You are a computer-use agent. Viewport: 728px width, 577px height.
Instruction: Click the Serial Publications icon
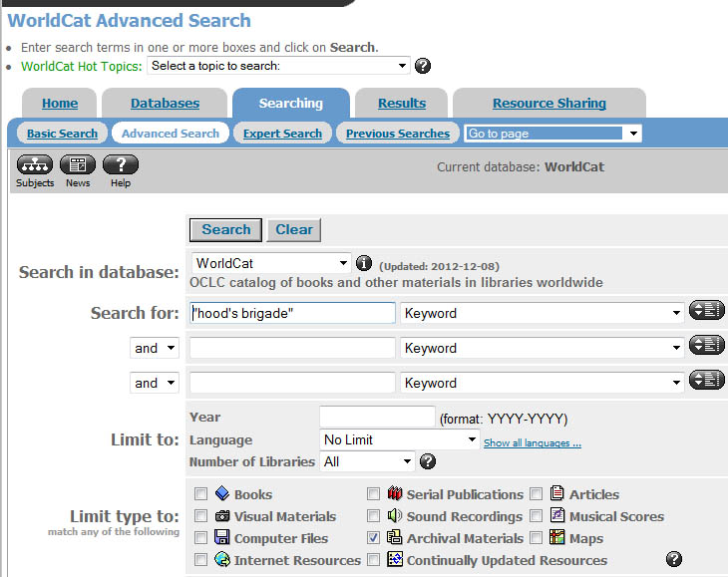pos(395,493)
